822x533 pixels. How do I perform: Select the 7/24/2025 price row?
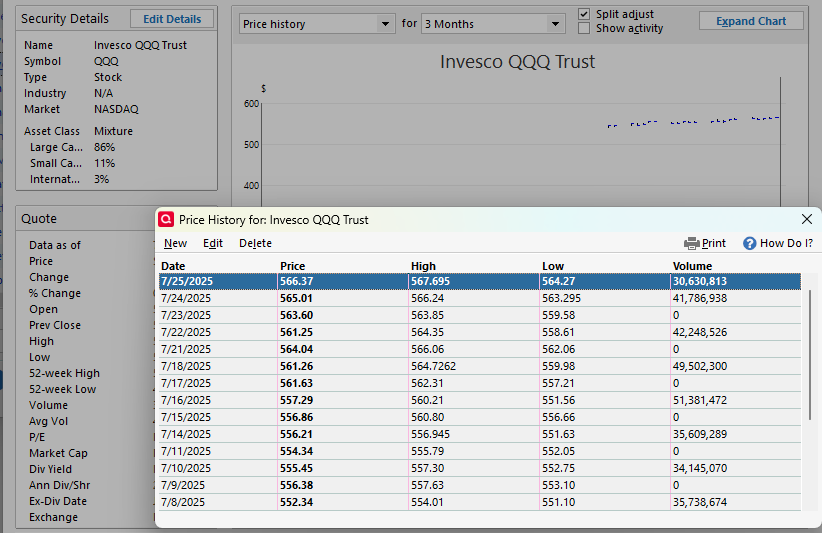tap(480, 298)
